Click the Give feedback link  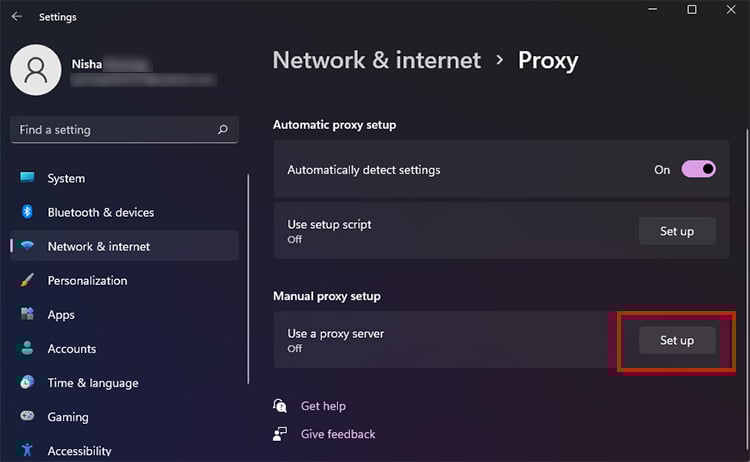338,434
